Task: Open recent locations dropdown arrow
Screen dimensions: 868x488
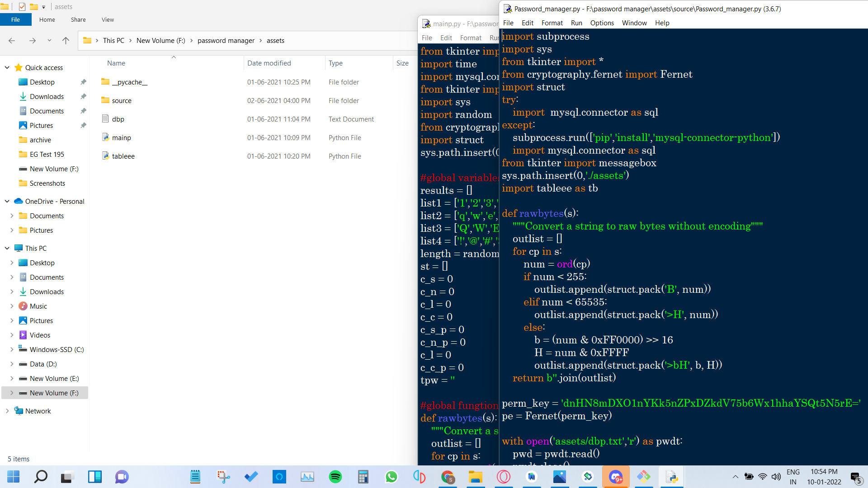Action: tap(49, 41)
